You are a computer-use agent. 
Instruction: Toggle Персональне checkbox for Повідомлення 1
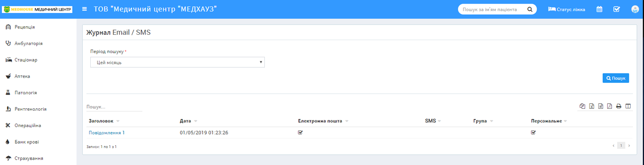coord(534,132)
